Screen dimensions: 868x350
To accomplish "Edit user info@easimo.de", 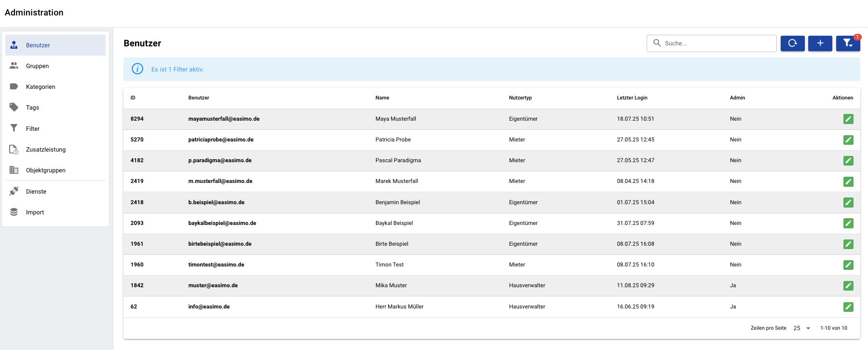I will coord(848,307).
